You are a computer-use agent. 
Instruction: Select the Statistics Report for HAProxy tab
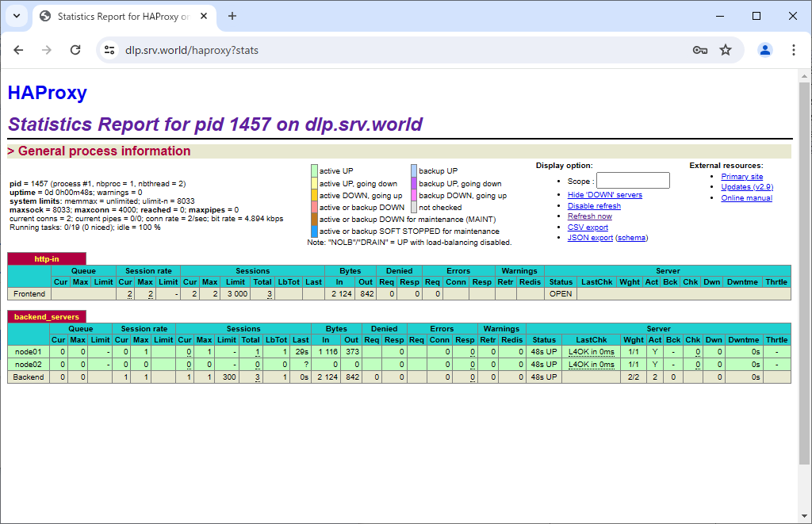(123, 17)
